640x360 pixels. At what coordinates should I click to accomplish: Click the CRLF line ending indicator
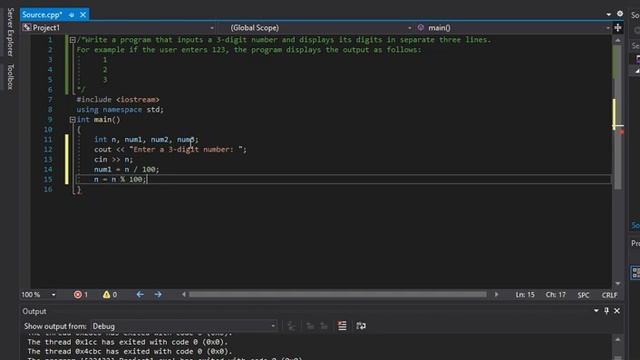click(609, 295)
